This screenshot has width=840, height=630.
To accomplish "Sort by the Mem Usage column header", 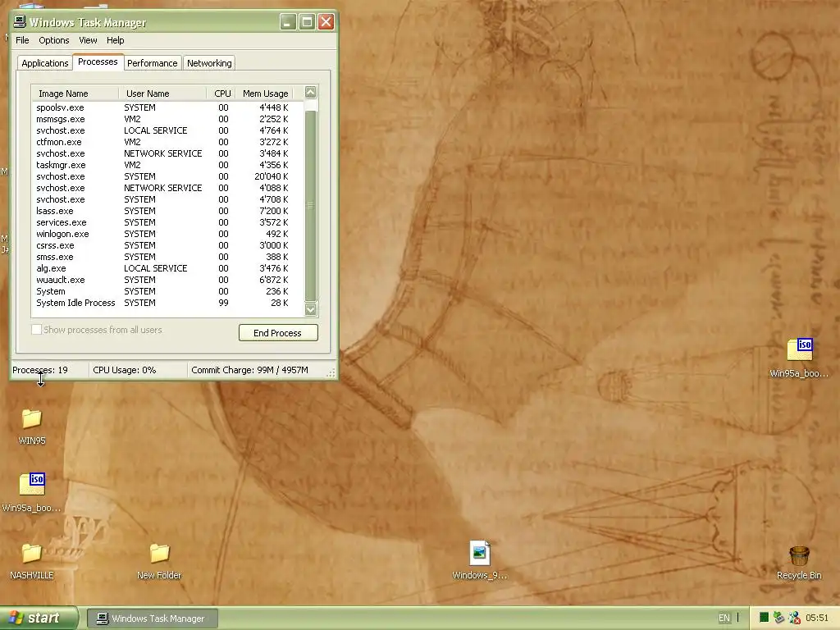I will [x=265, y=94].
